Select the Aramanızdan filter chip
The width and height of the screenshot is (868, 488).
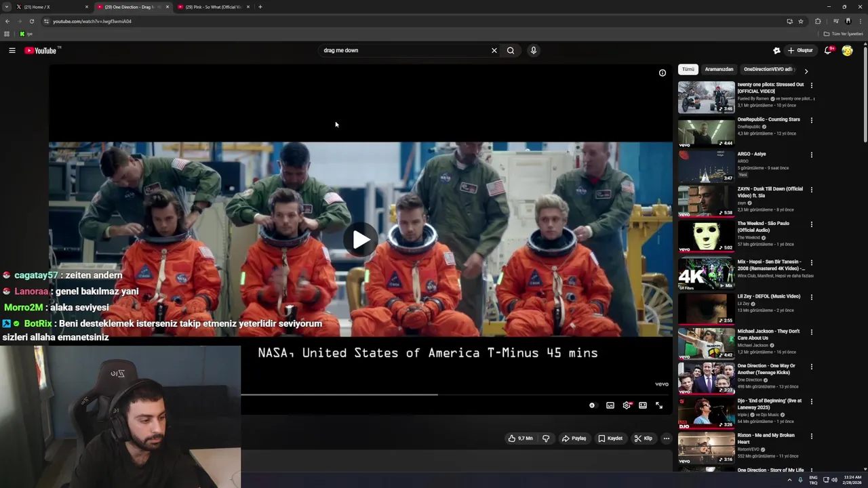[x=719, y=69]
